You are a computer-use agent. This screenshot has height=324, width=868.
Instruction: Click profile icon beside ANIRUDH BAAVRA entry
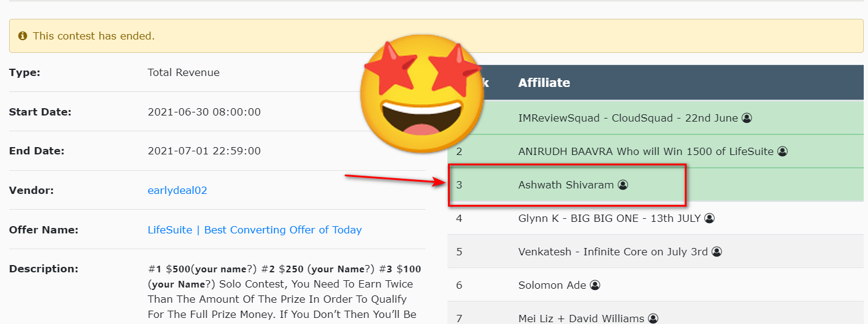click(x=783, y=151)
